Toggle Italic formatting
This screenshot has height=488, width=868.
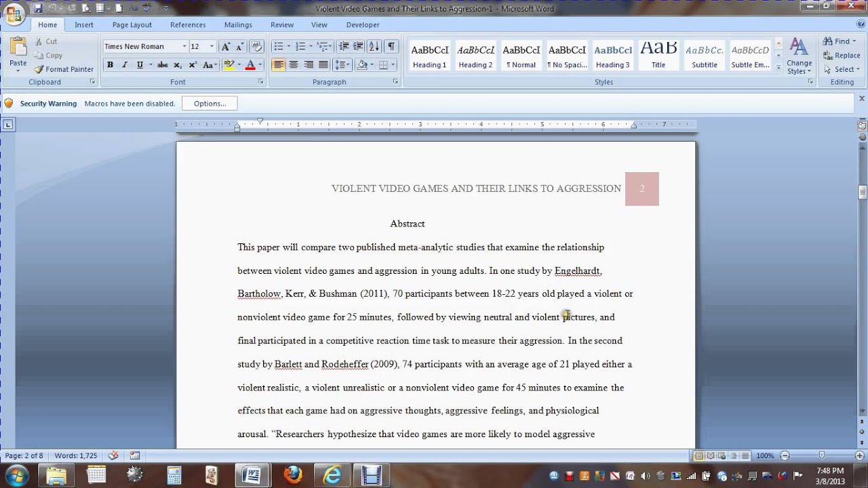(125, 65)
